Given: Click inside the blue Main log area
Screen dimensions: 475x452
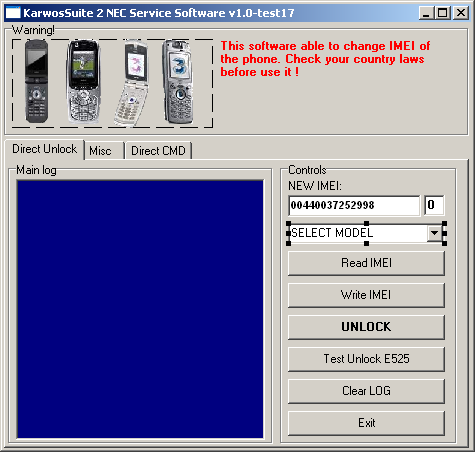Looking at the screenshot, I should point(140,309).
